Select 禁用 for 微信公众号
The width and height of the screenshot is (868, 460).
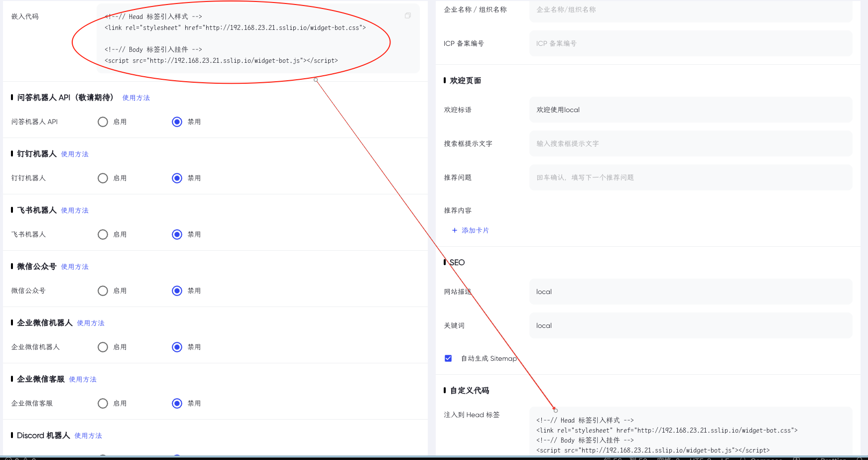pos(177,291)
